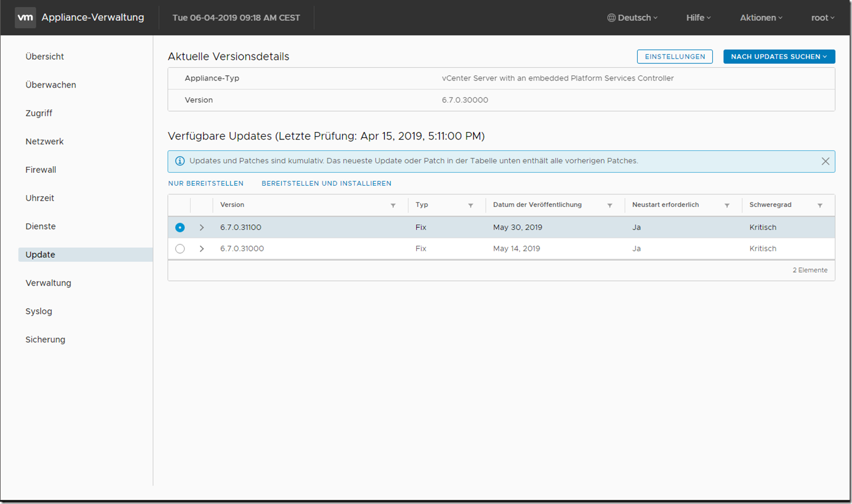The width and height of the screenshot is (852, 504).
Task: Click Appliance-Verwaltung title
Action: (93, 18)
